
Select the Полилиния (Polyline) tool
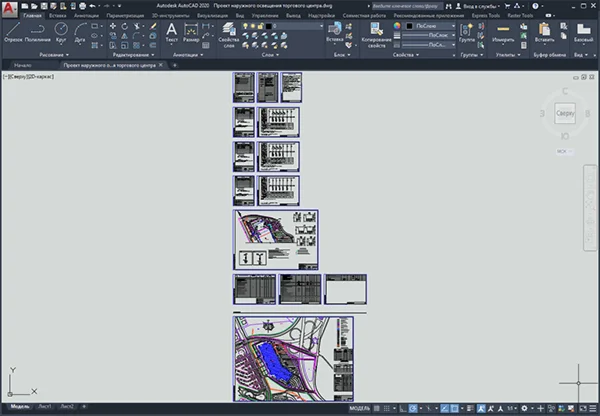coord(38,32)
